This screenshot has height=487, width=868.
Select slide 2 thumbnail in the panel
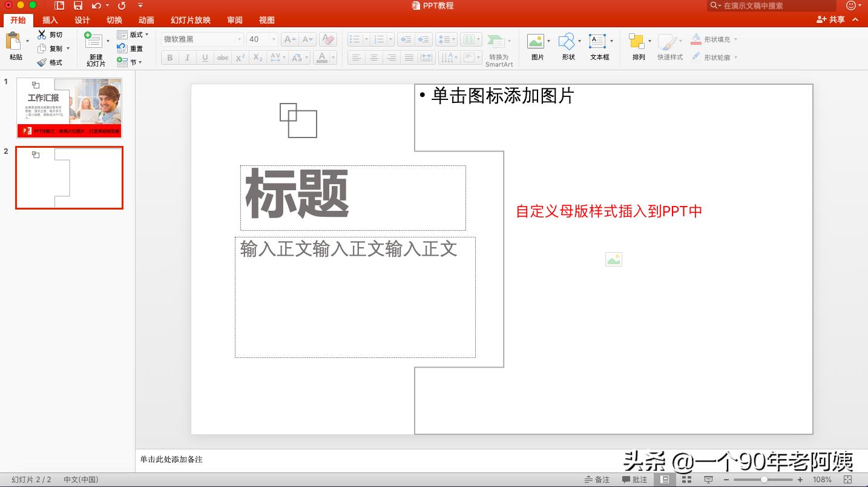pyautogui.click(x=69, y=177)
